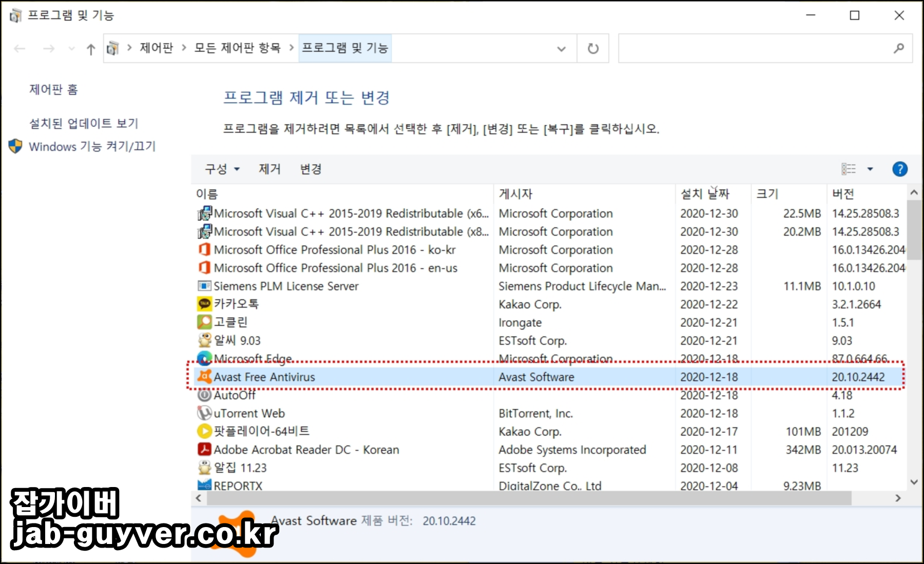Click vertical scrollbar down arrow
This screenshot has width=924, height=564.
click(914, 482)
